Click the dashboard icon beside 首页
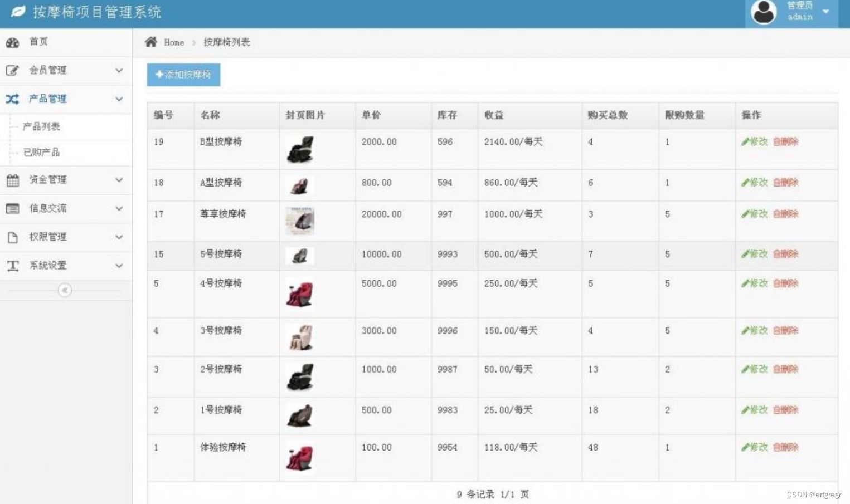Image resolution: width=850 pixels, height=504 pixels. click(12, 42)
